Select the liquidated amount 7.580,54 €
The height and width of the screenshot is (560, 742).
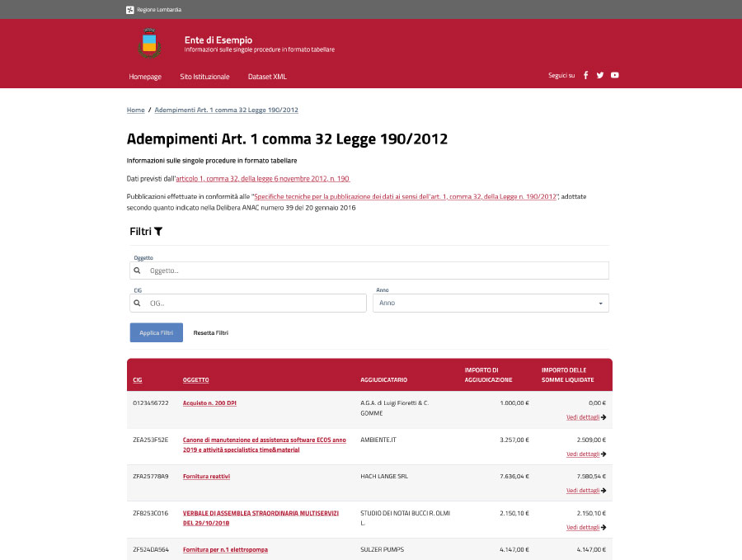(x=591, y=476)
